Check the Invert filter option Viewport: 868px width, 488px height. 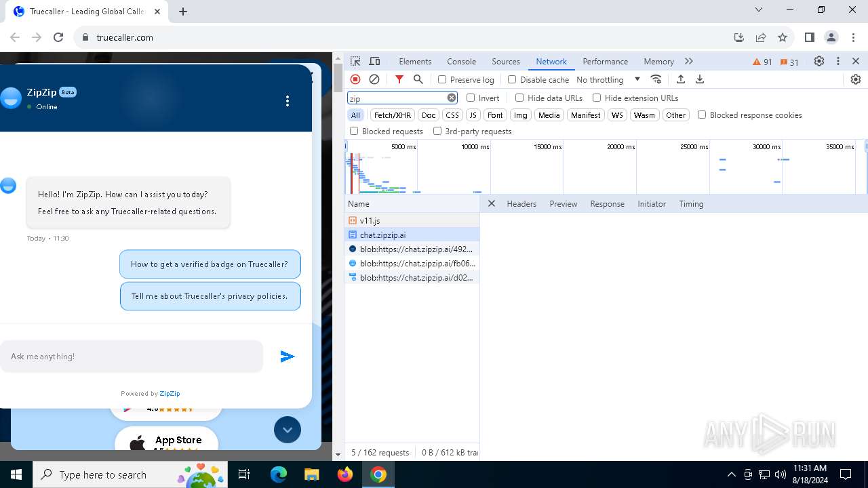(471, 98)
